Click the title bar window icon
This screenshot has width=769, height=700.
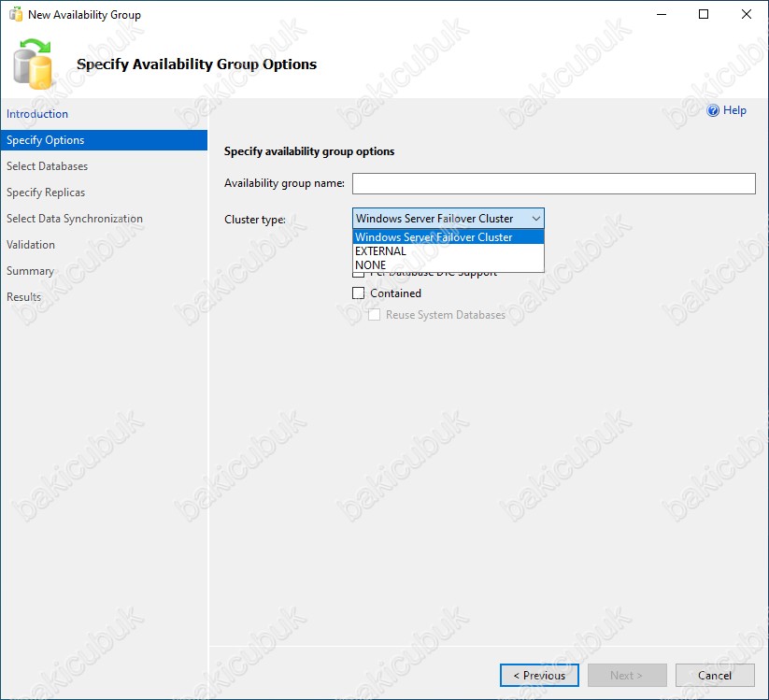coord(14,15)
